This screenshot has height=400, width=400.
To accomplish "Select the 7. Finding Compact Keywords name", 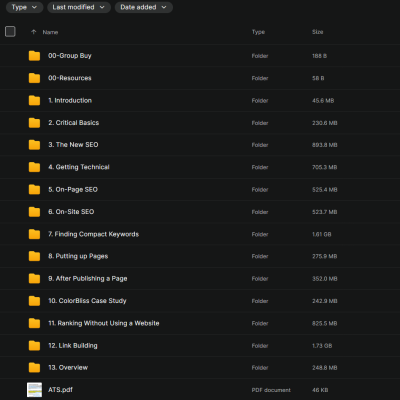I will click(93, 234).
